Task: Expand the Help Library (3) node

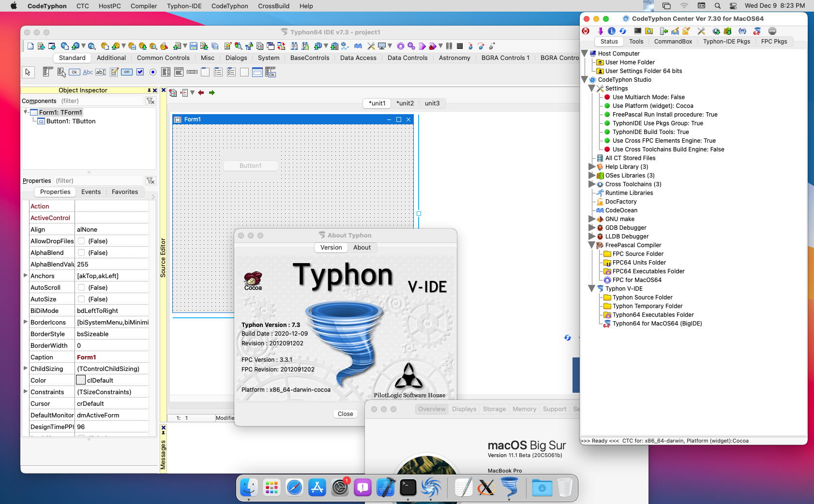Action: (591, 167)
